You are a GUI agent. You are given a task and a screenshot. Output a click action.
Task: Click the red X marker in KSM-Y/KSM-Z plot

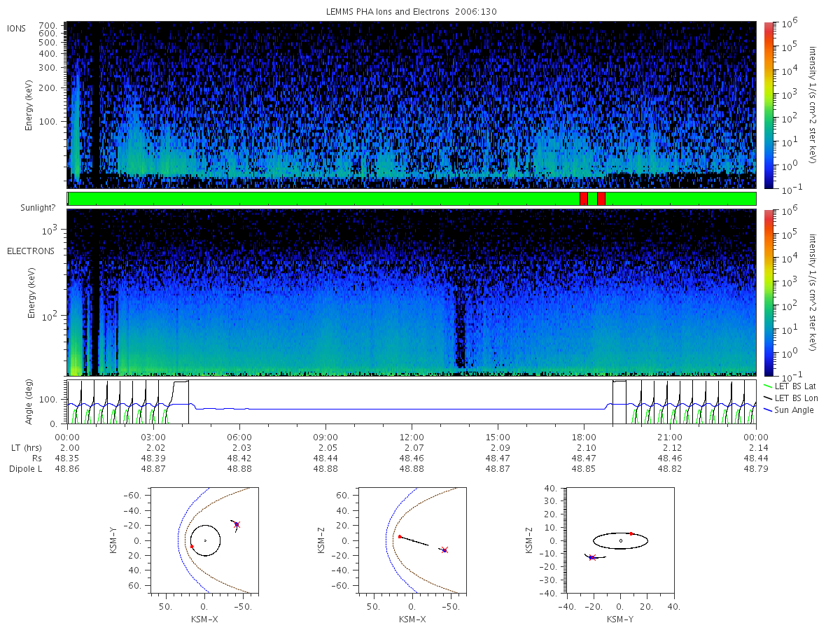point(591,557)
